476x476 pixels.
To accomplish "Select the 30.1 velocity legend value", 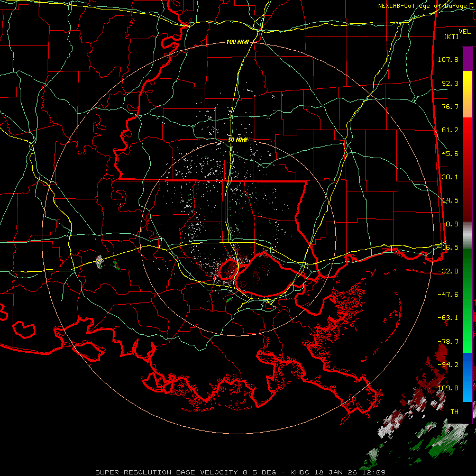I will point(450,177).
